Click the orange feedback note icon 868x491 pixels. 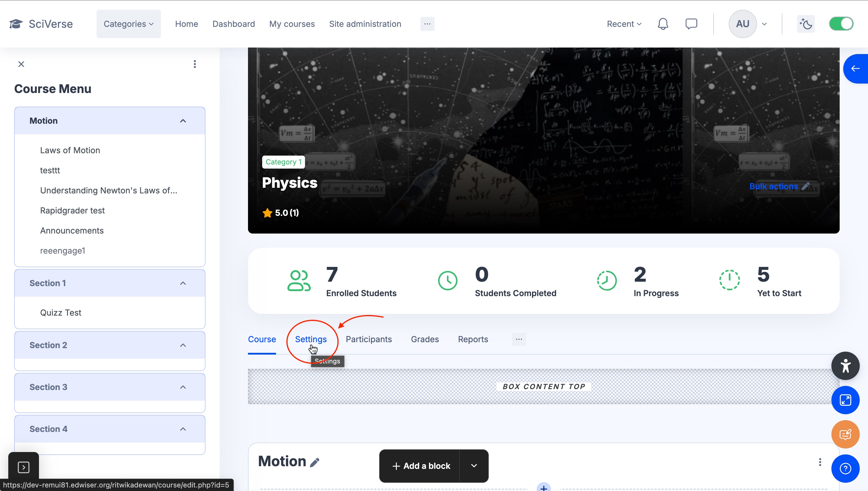coord(845,434)
